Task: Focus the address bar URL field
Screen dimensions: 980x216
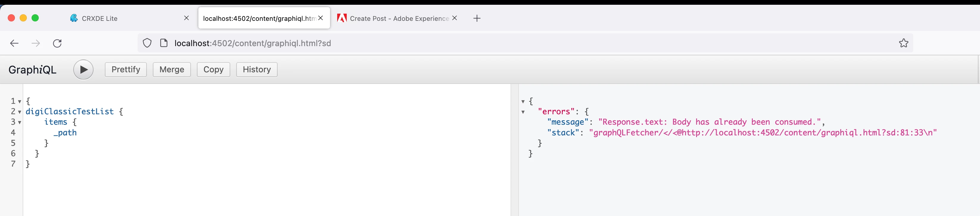Action: [525, 43]
